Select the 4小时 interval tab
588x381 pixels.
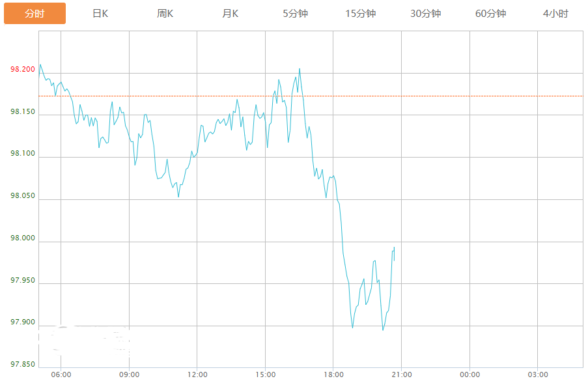click(555, 14)
